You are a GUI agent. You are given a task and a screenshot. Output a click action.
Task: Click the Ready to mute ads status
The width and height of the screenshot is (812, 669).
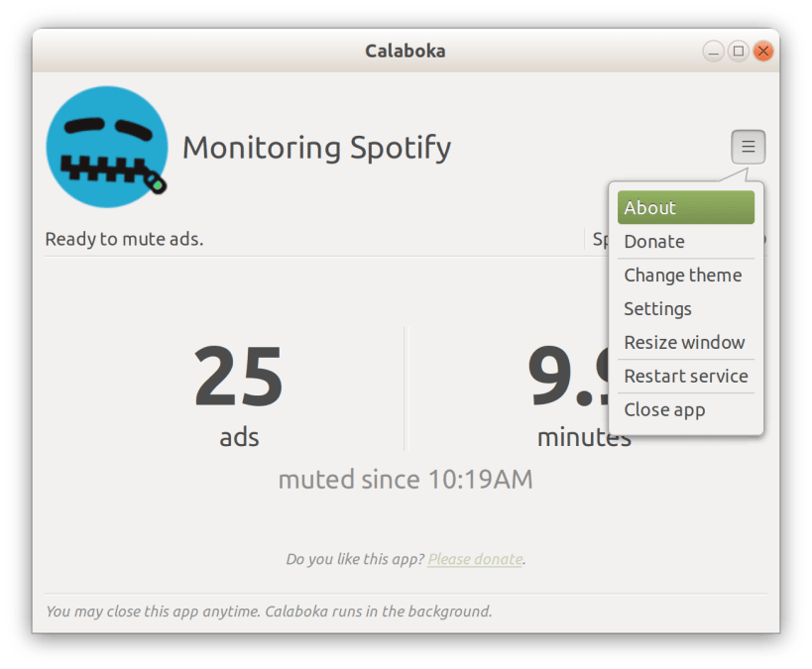(124, 239)
